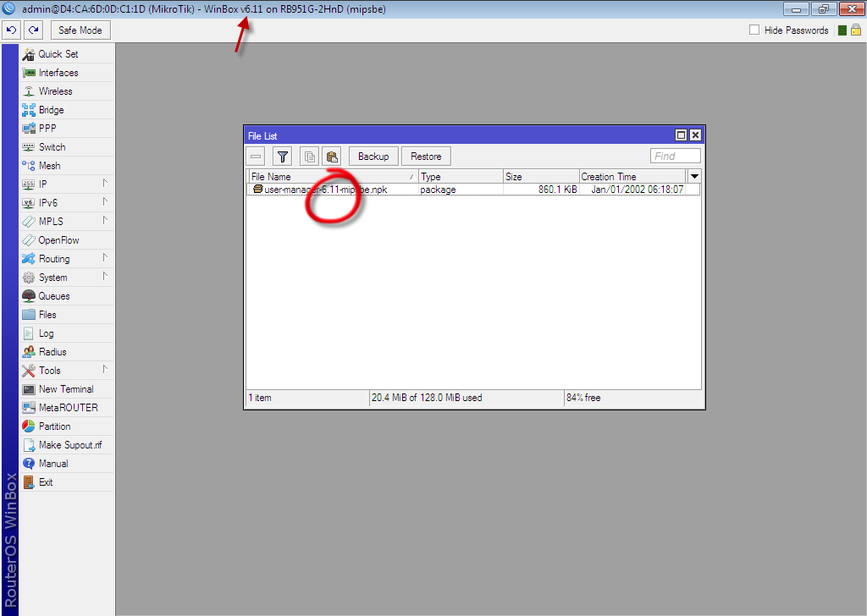867x616 pixels.
Task: Click the padlock icon in the toolbar
Action: click(x=856, y=30)
